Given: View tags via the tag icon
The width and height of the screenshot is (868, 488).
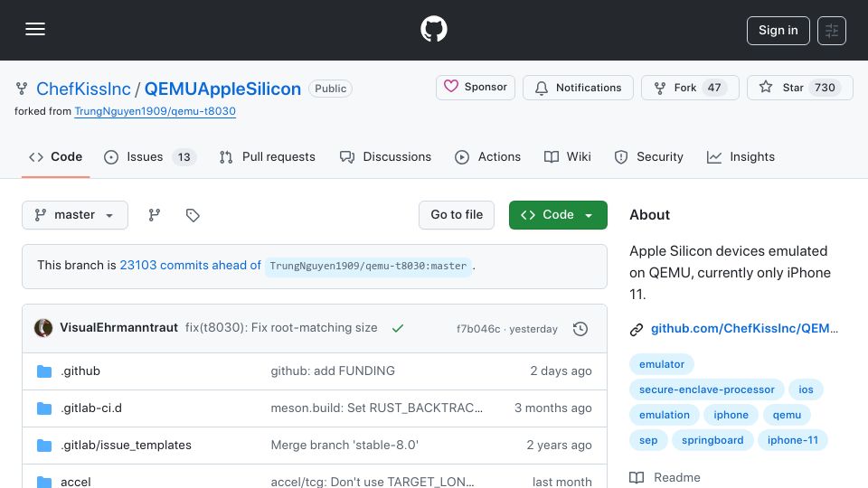Looking at the screenshot, I should click(x=193, y=215).
